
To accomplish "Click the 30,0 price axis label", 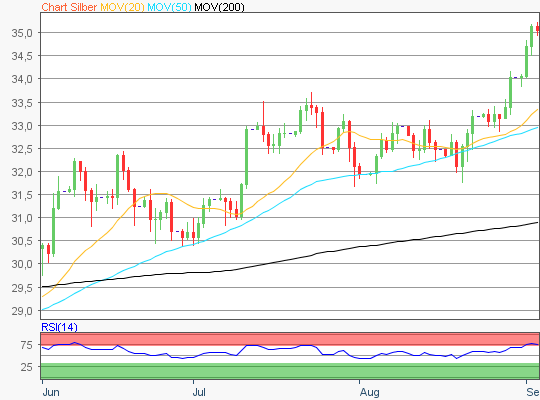I will coord(22,264).
